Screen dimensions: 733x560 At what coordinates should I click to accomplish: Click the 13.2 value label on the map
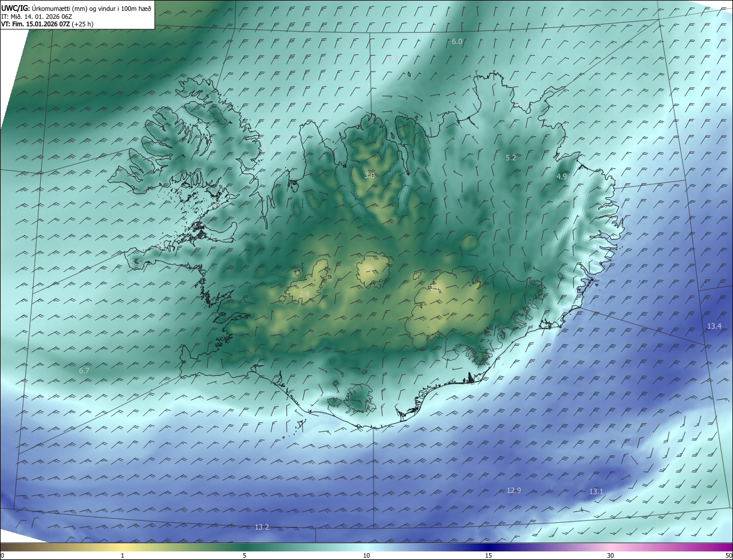[262, 527]
